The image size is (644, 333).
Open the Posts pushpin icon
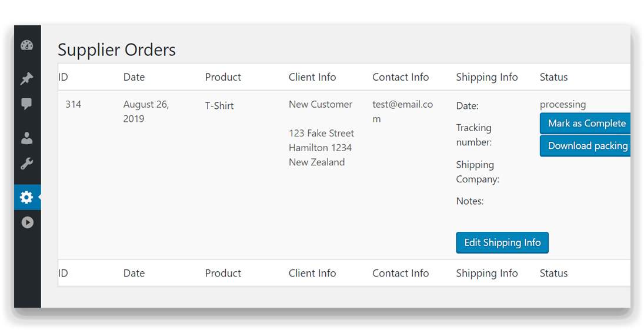coord(26,78)
